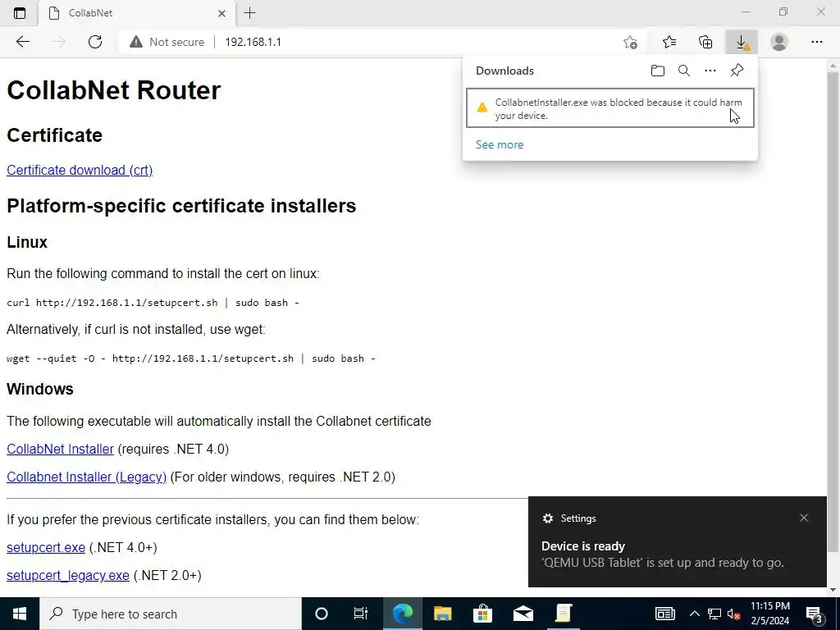Open the clock showing 11:15 PM
The image size is (840, 630).
[769, 614]
